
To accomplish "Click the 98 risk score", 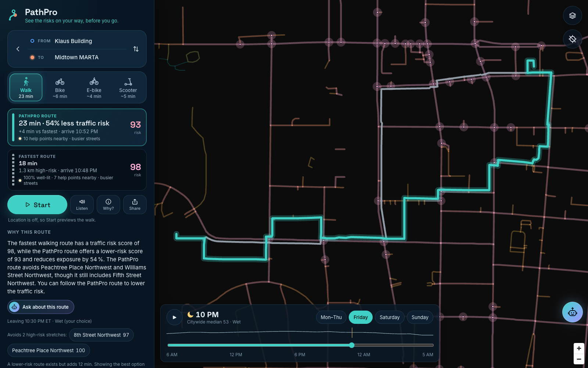I will (136, 167).
